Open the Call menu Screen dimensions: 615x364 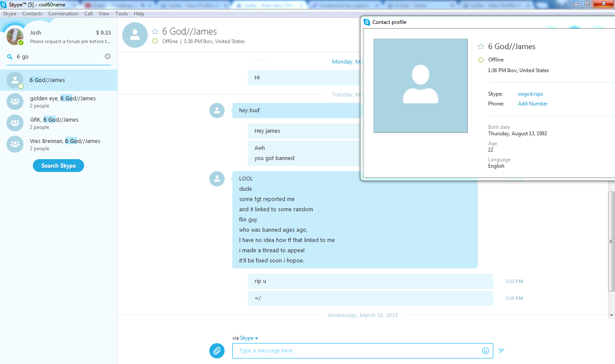pyautogui.click(x=88, y=14)
